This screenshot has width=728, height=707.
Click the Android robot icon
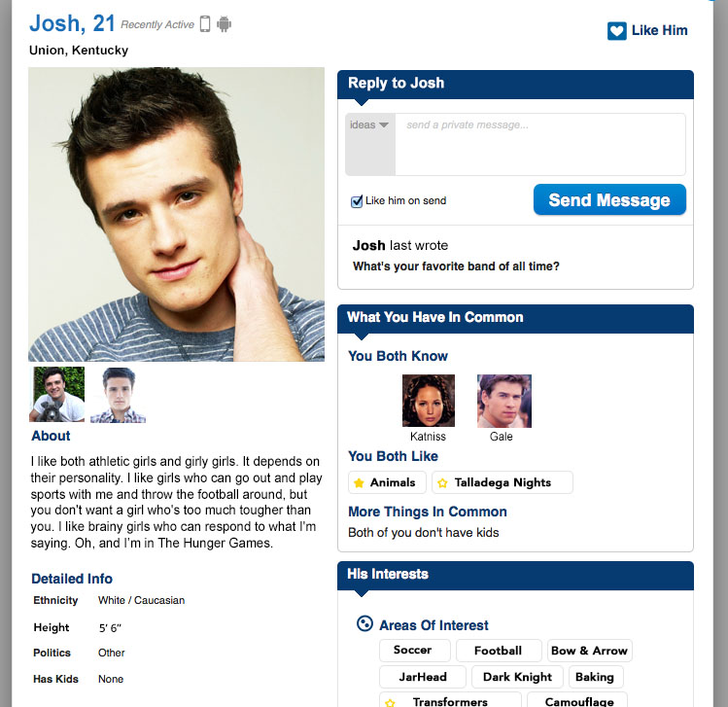click(x=224, y=23)
